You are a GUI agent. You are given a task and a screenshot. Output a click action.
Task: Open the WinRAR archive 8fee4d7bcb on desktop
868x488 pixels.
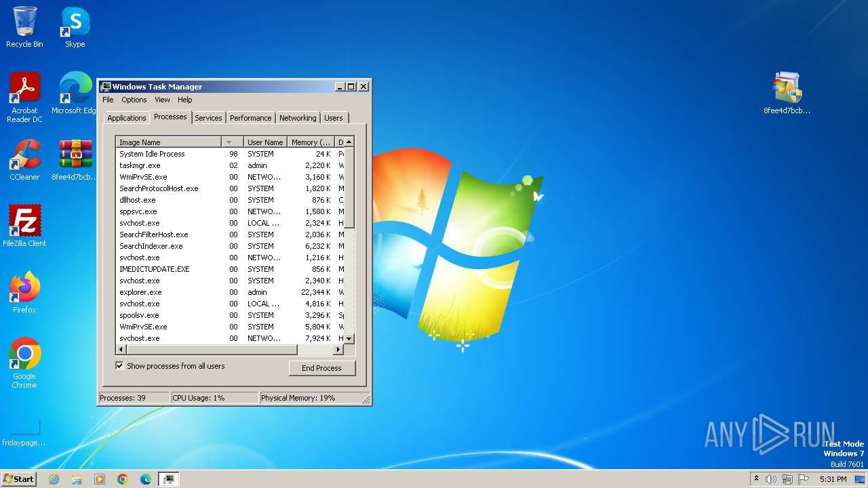click(x=75, y=160)
